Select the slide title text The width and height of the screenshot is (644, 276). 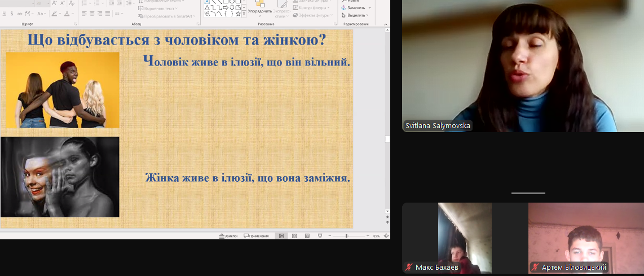pyautogui.click(x=177, y=40)
